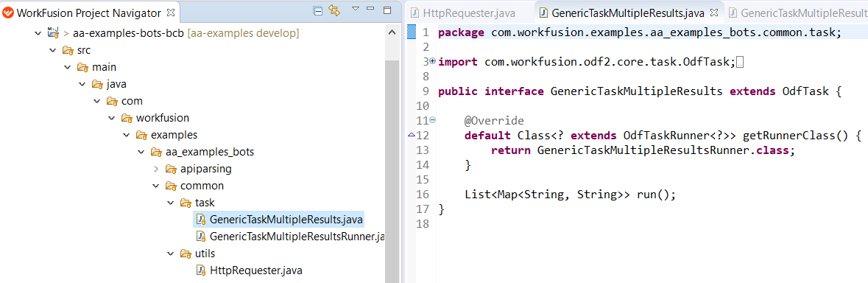Click GenericTaskMultipleResults.java file icon in tree

[x=202, y=220]
